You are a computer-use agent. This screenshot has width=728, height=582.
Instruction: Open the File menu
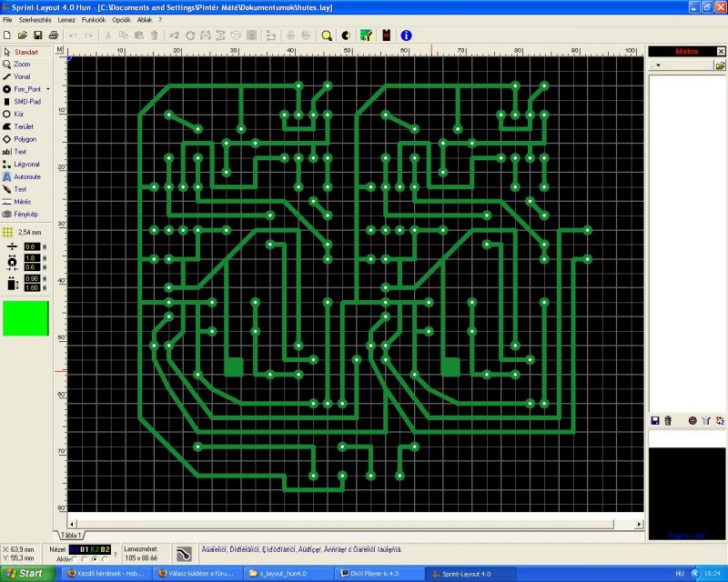pyautogui.click(x=7, y=20)
